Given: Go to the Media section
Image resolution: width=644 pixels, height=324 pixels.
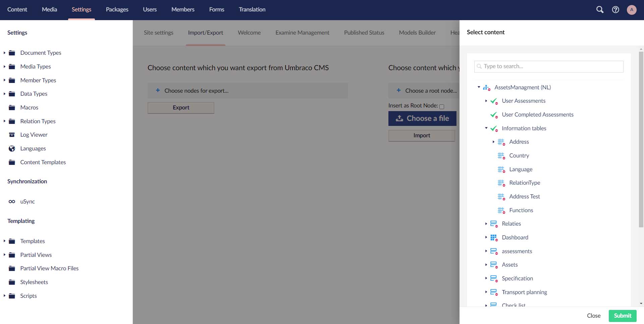Looking at the screenshot, I should point(49,9).
